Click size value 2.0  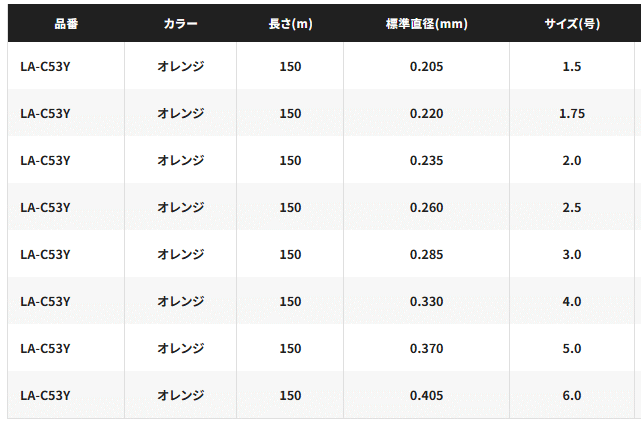coord(572,161)
